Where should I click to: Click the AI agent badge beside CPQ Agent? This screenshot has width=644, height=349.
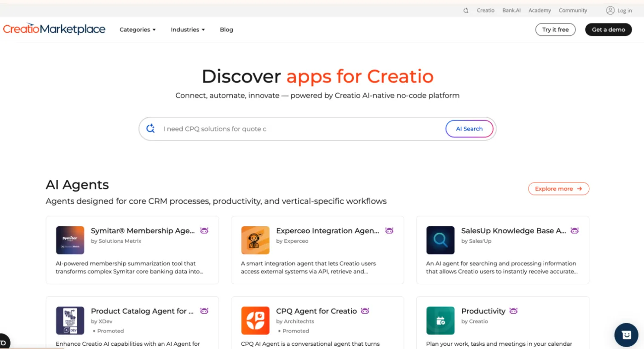click(365, 311)
